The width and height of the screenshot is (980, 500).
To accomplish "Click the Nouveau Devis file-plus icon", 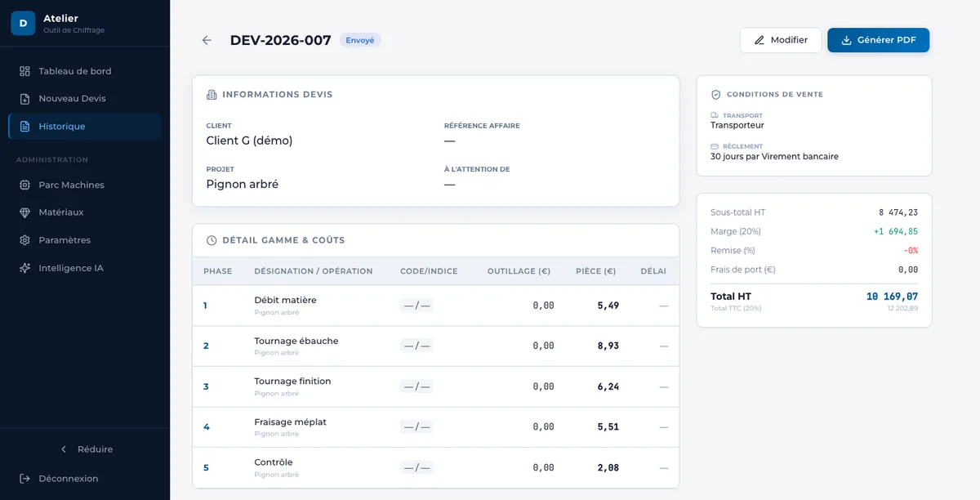I will coord(25,99).
